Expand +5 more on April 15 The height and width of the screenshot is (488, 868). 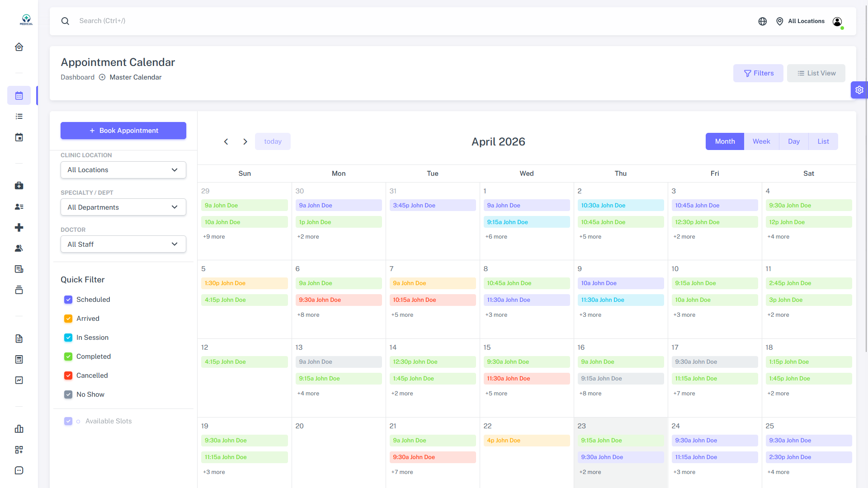click(x=496, y=394)
